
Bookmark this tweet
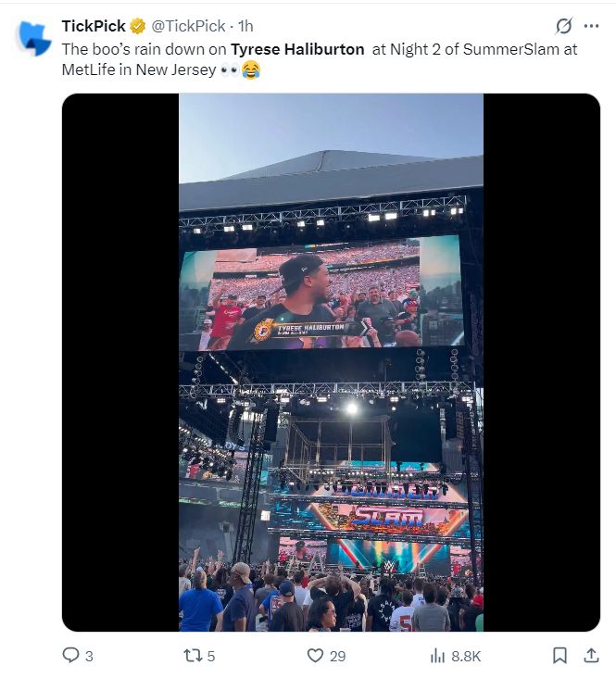559,656
